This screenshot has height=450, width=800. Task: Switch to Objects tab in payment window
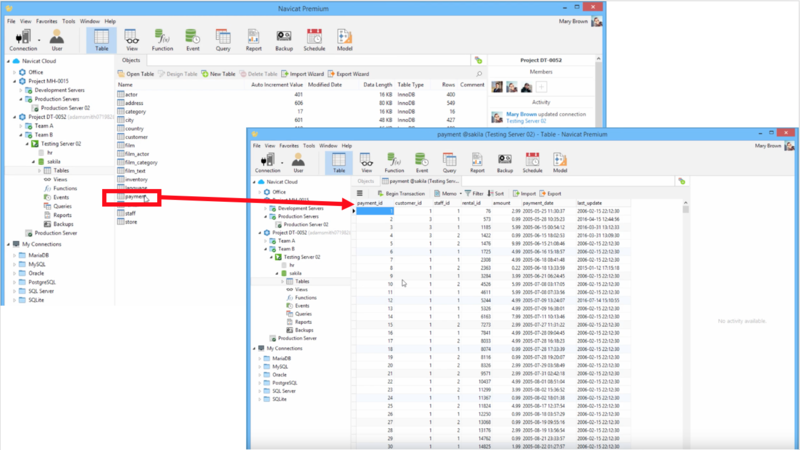pos(365,181)
